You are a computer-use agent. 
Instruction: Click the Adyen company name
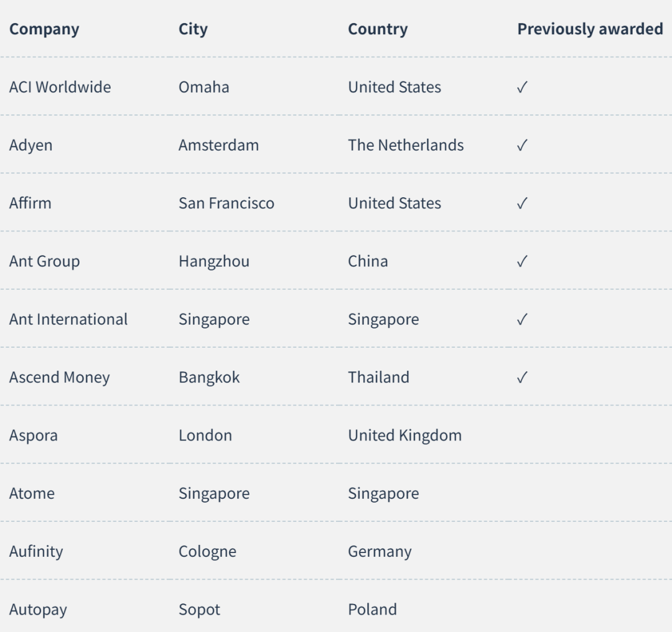(x=31, y=146)
